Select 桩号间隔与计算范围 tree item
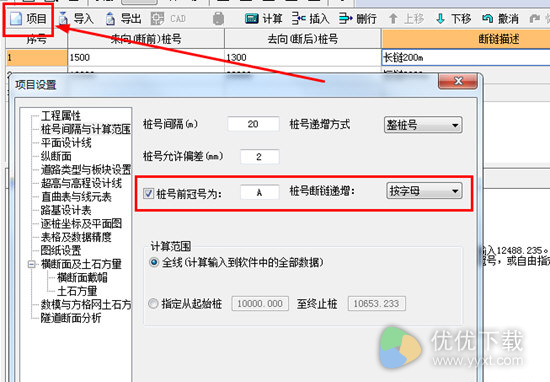550x382 pixels. click(86, 129)
